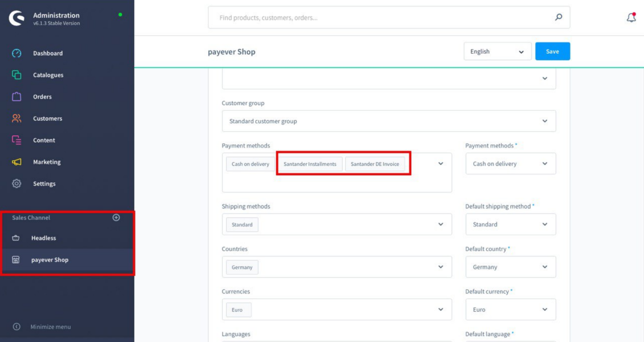Screen dimensions: 644x342
Task: Expand the Customer group dropdown
Action: point(389,121)
